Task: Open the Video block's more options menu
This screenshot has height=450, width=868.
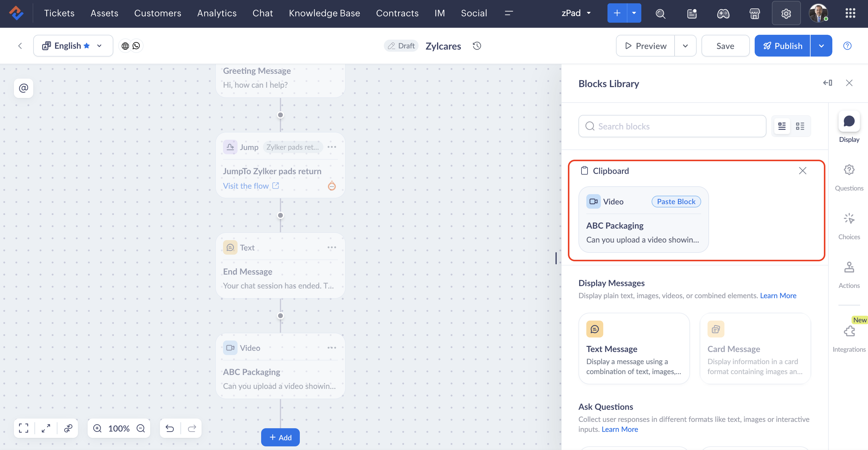Action: click(x=332, y=348)
